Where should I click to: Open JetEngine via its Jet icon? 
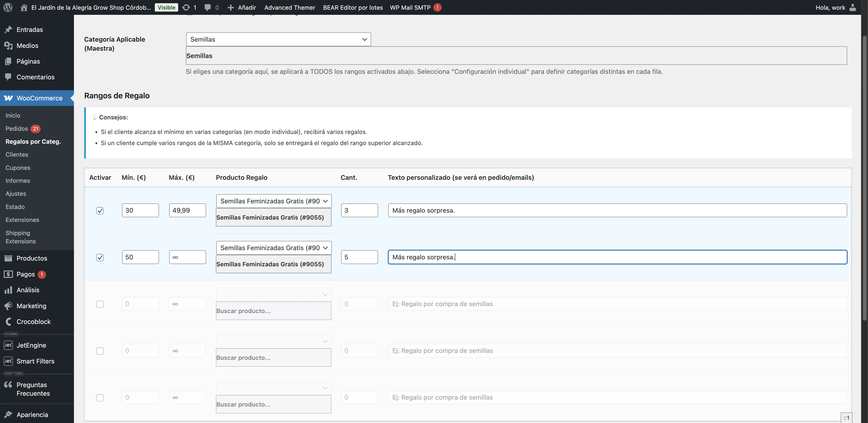(8, 345)
